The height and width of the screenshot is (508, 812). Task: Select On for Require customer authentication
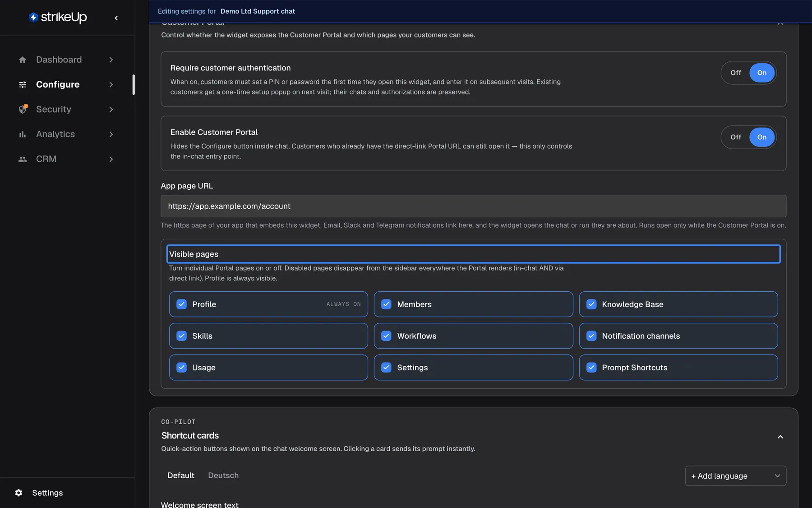[x=762, y=73]
